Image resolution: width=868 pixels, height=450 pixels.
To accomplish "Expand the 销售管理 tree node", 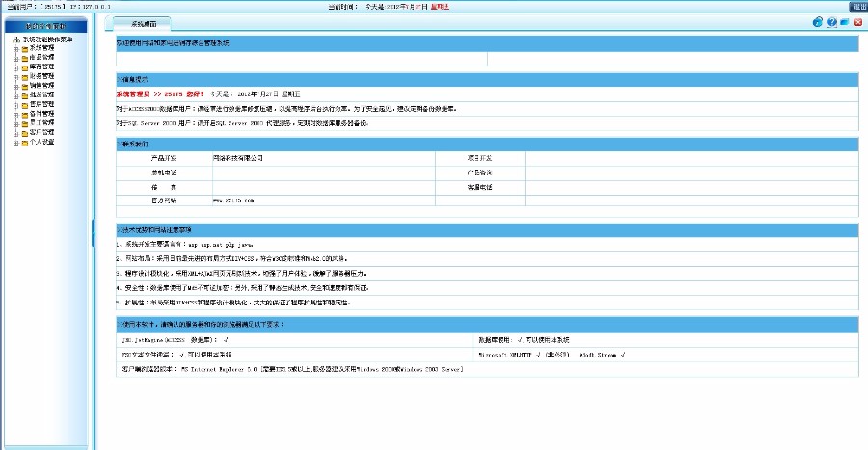I will pos(16,87).
